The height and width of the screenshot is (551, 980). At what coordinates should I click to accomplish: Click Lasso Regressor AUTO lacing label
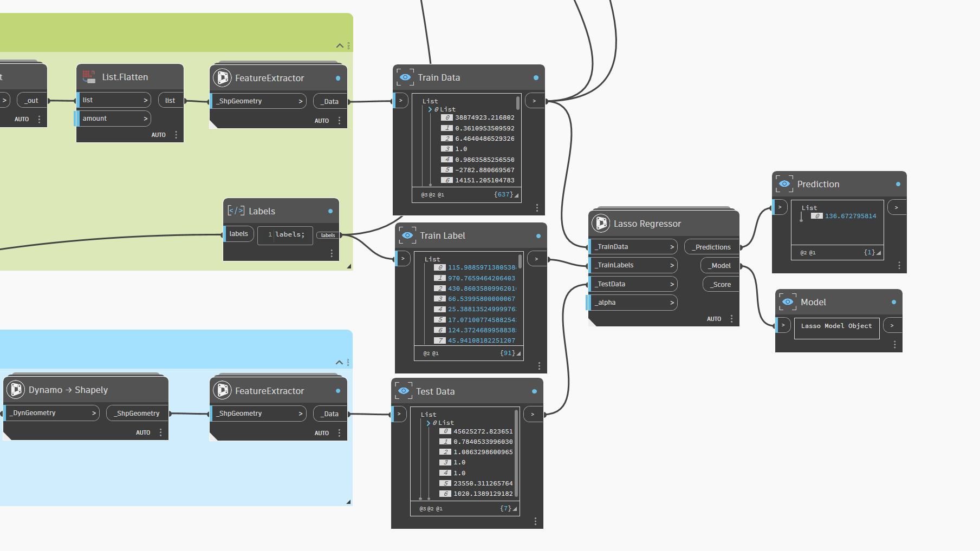714,319
